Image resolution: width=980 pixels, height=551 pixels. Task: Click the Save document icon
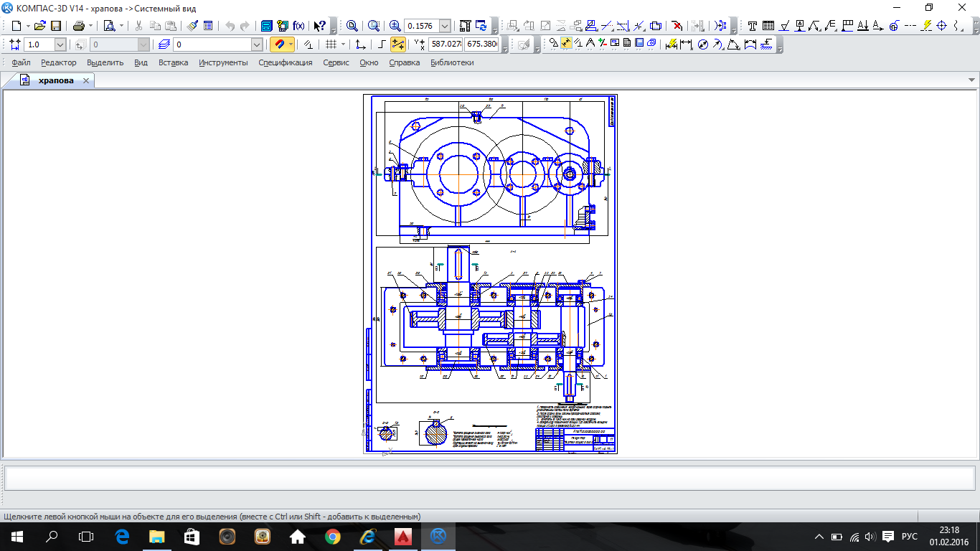click(x=55, y=26)
